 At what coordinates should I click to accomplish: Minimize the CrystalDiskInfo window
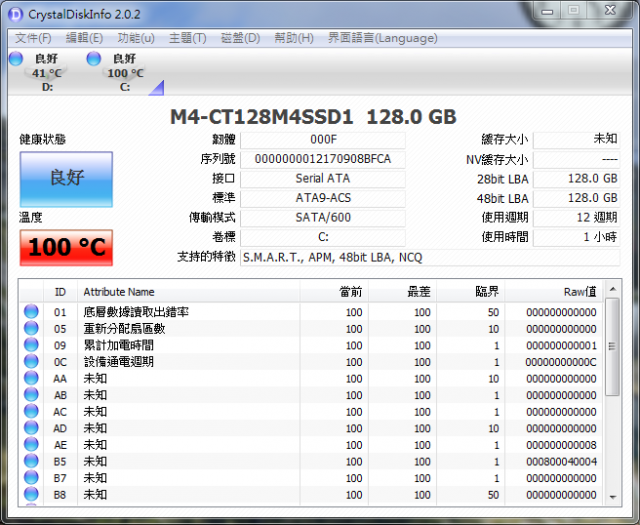(x=547, y=11)
